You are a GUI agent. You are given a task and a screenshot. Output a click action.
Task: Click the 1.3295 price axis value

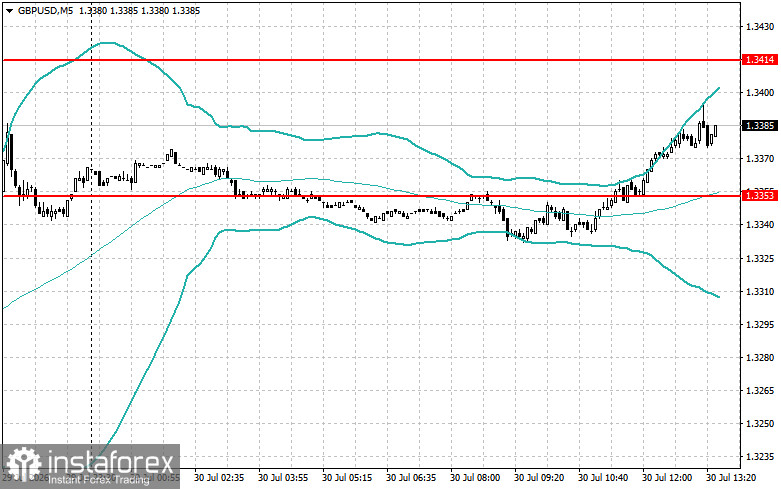tap(760, 325)
